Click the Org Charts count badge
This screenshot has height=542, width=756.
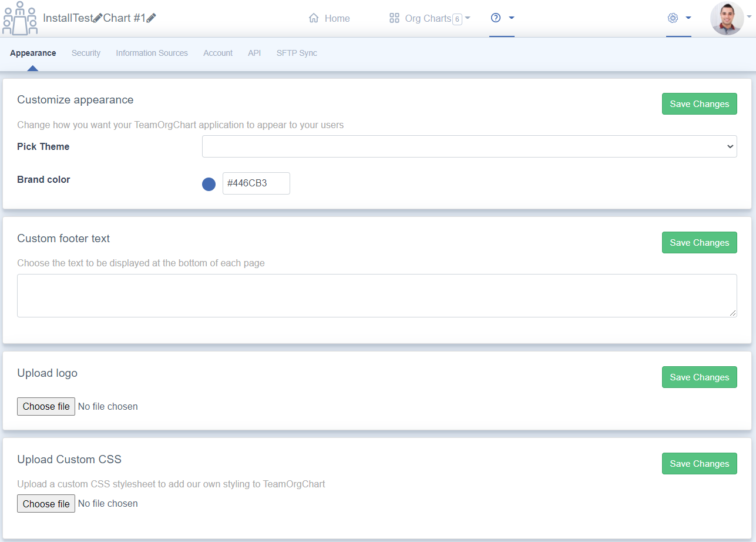point(456,19)
